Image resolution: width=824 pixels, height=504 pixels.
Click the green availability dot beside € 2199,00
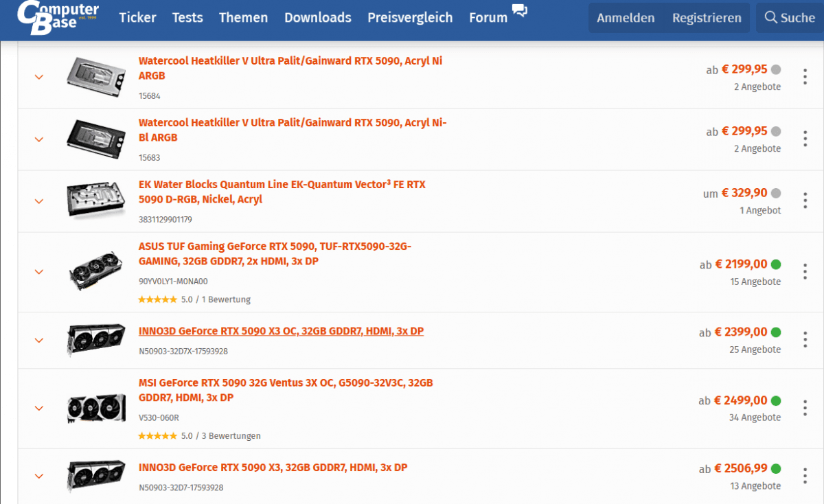pos(776,264)
